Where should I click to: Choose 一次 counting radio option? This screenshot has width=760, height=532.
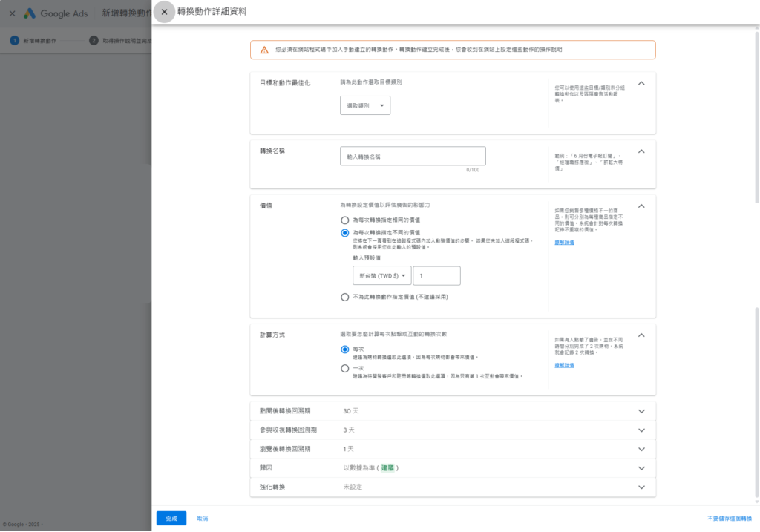tap(344, 368)
